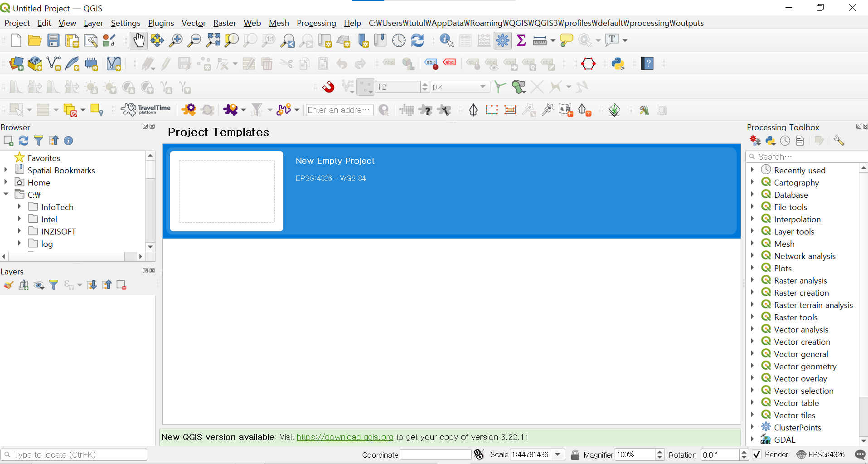This screenshot has width=868, height=464.
Task: Open the Processing Toolbox gear icon in the toolbar
Action: pyautogui.click(x=503, y=40)
